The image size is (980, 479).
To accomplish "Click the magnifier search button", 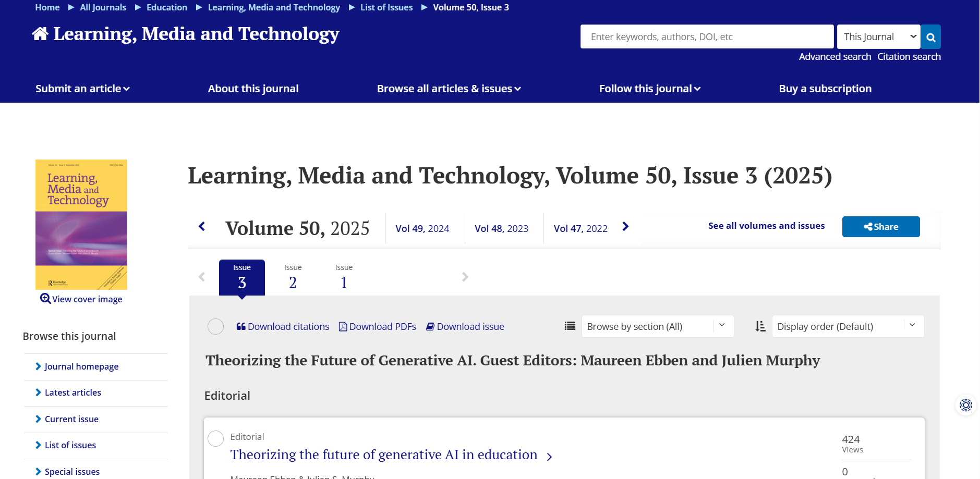I will (930, 37).
